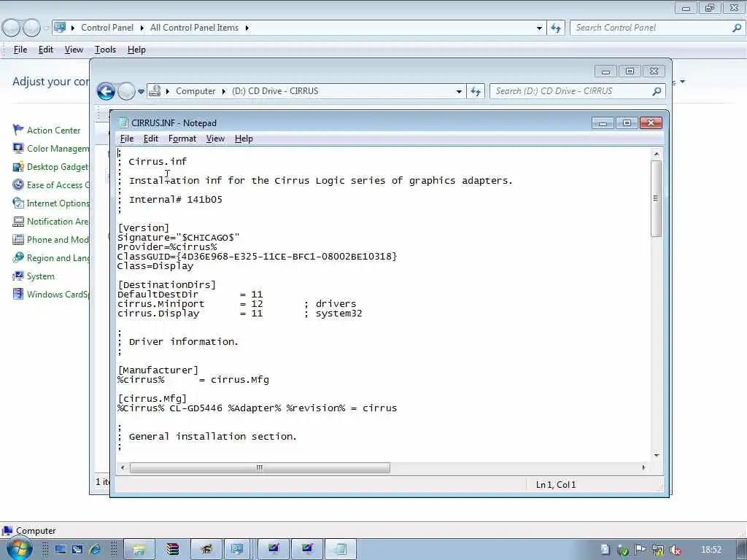
Task: Expand arrow after All Control Panel Items
Action: [x=247, y=28]
